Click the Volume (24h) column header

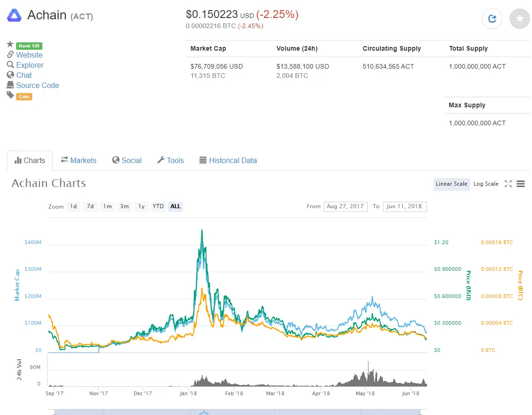point(297,48)
